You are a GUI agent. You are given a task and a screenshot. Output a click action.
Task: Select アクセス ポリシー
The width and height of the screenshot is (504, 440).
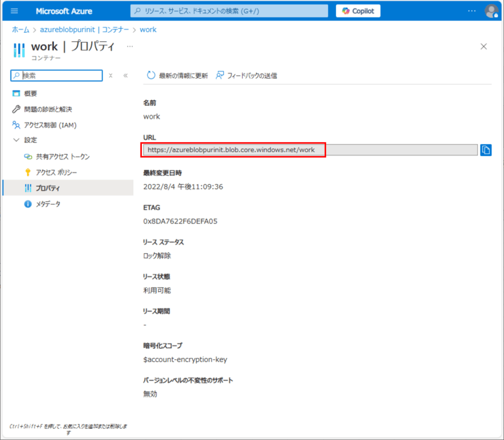click(56, 172)
